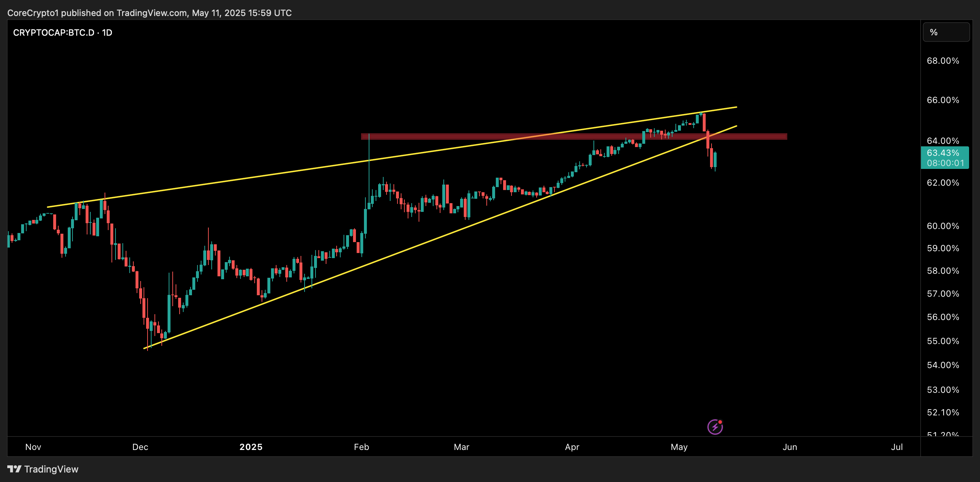The height and width of the screenshot is (482, 980).
Task: Click the 58.00% price axis label
Action: pos(943,270)
